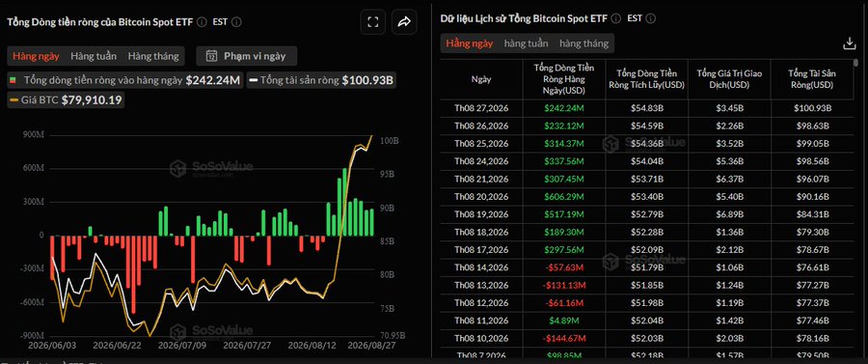The image size is (868, 364).
Task: Click the $297.56M inflow value
Action: pos(563,250)
